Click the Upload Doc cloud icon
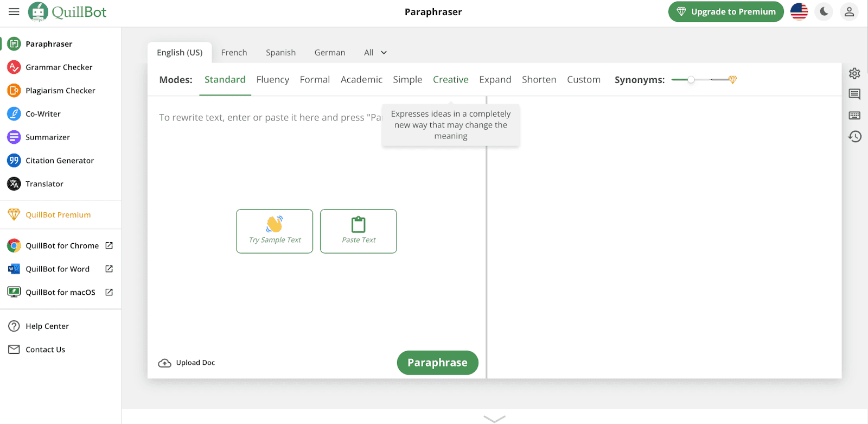 pyautogui.click(x=164, y=363)
